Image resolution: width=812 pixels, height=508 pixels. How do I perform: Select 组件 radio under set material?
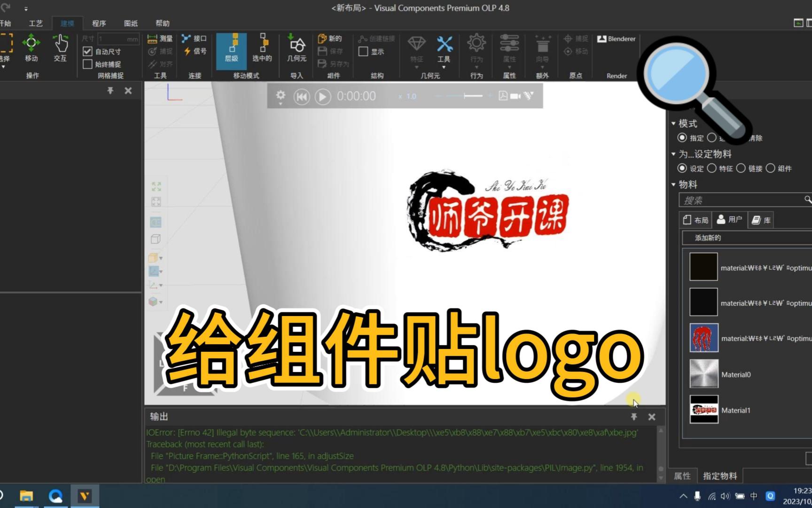tap(770, 168)
